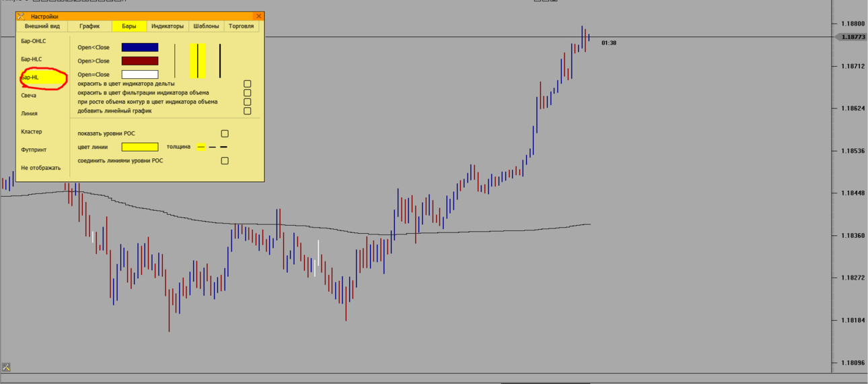
Task: Toggle показать уровни POC checkbox
Action: (x=225, y=133)
